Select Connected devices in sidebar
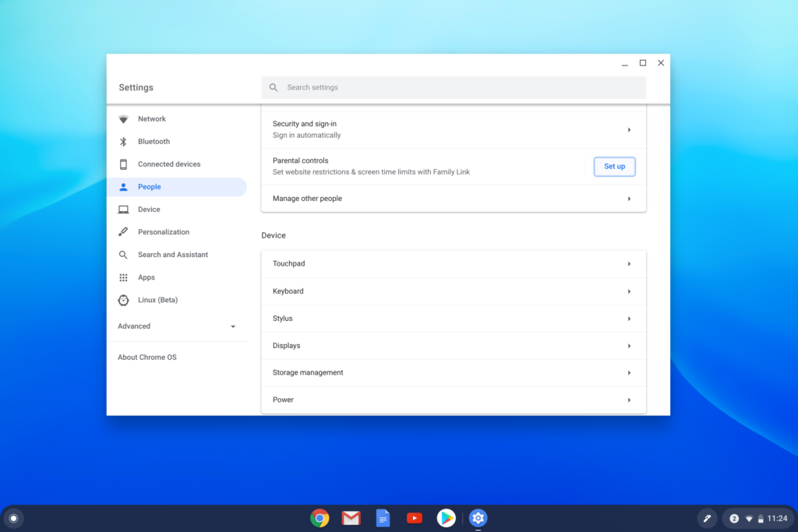This screenshot has height=532, width=798. point(177,164)
